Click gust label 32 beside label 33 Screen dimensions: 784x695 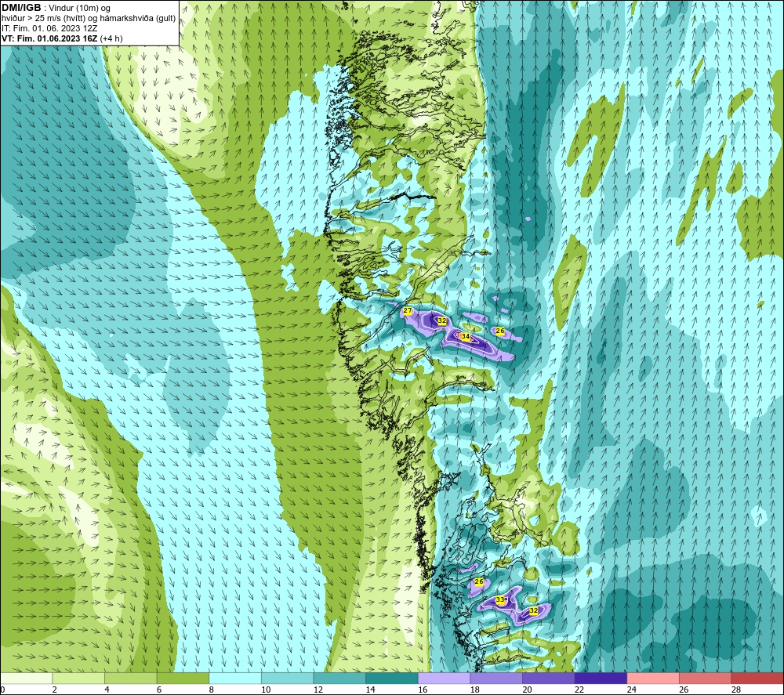point(533,610)
